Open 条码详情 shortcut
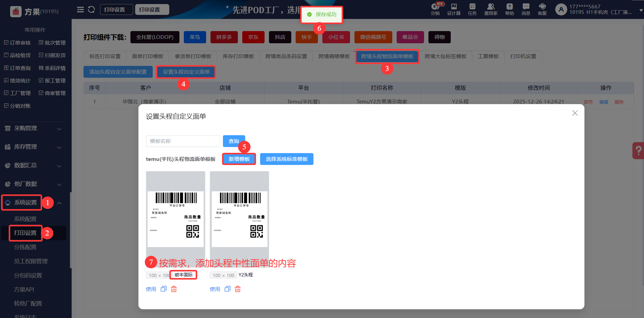Viewport: 644px width, 318px height. pos(52,68)
